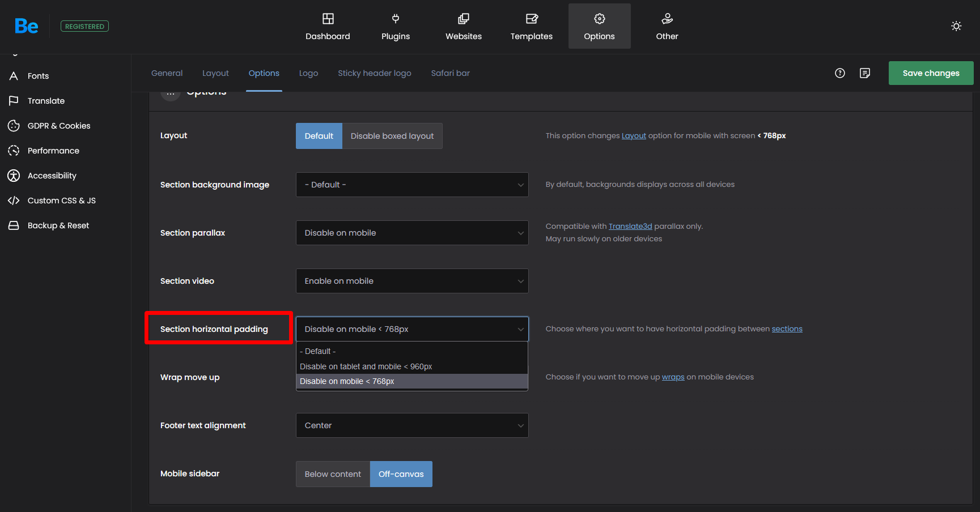
Task: Click the Translate sidebar label
Action: 46,101
